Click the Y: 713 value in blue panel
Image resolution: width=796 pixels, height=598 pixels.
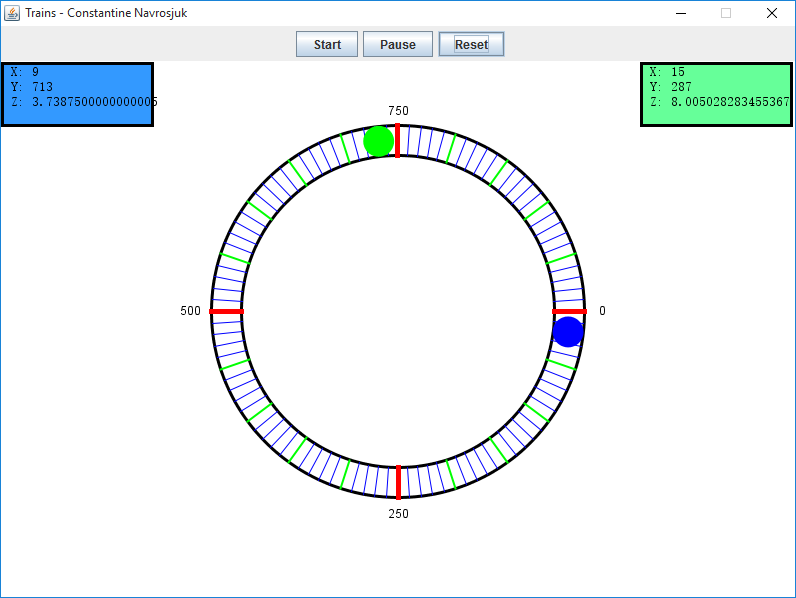42,87
